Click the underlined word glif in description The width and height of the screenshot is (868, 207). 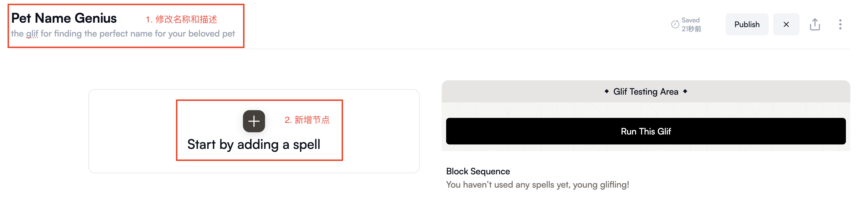tap(32, 34)
